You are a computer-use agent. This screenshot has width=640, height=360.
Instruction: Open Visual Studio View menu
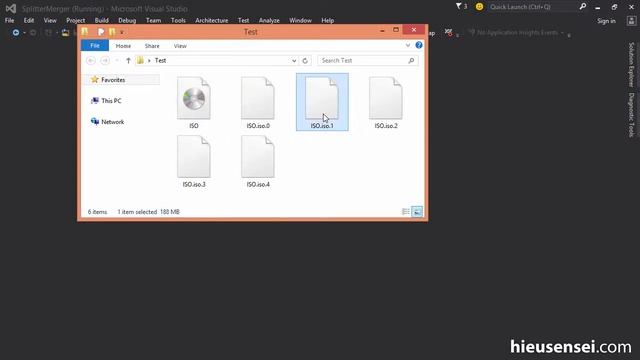point(50,20)
